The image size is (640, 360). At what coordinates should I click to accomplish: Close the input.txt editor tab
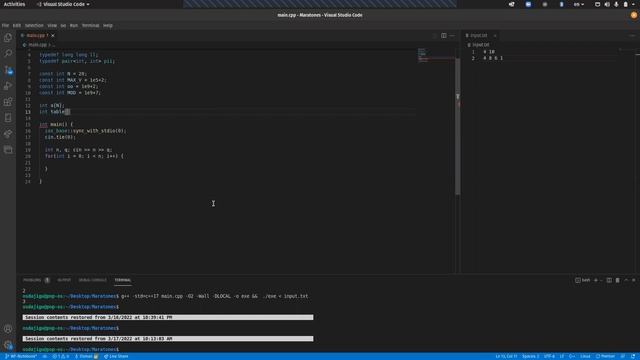[495, 36]
